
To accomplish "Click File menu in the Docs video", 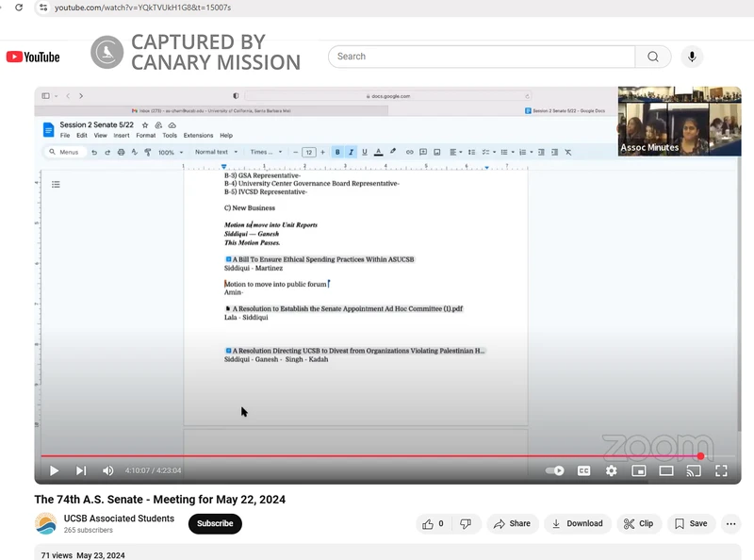I will coord(65,135).
